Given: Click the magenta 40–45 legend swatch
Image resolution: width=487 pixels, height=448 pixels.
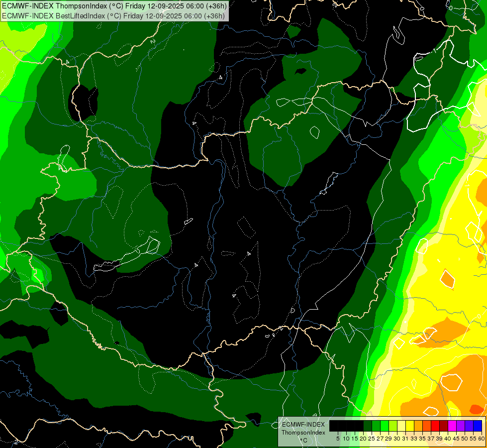Looking at the screenshot, I should pos(452,426).
